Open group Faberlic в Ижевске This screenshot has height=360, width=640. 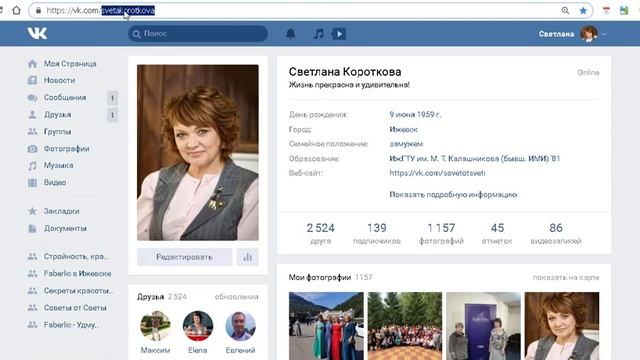coord(77,273)
